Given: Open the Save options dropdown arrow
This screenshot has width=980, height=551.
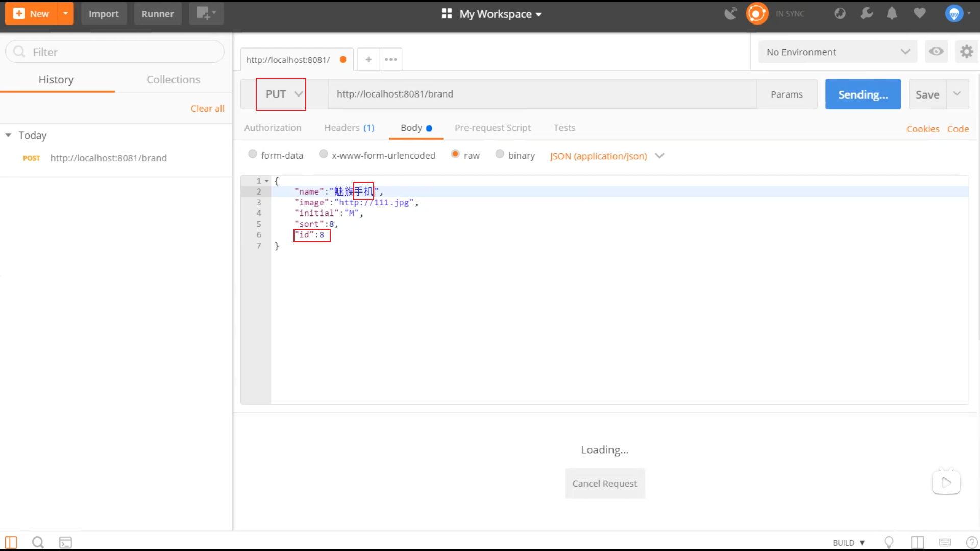Looking at the screenshot, I should (x=958, y=94).
